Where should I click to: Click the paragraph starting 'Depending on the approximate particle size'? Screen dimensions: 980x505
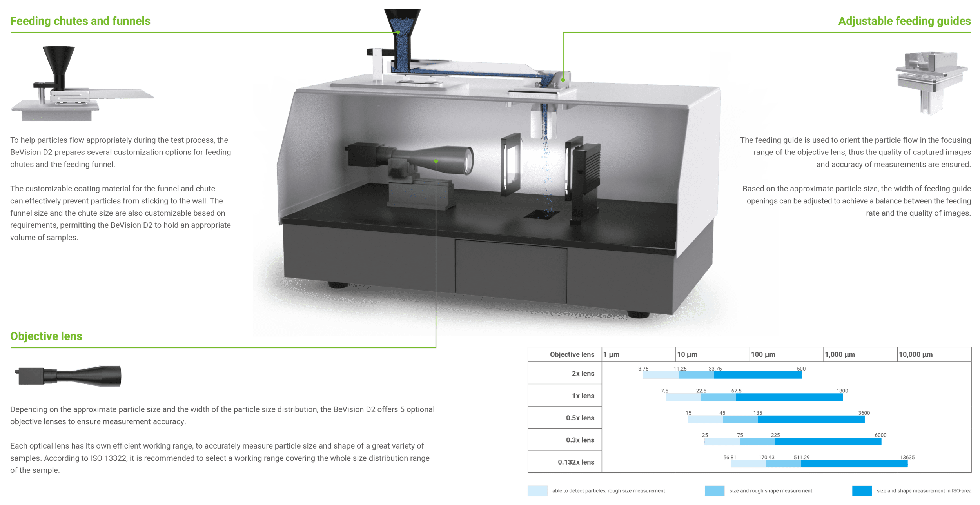[x=222, y=415]
